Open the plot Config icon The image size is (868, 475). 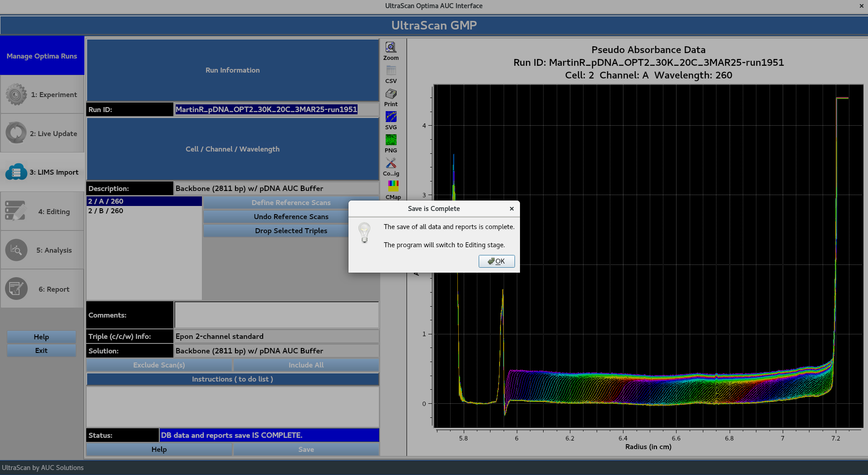coord(391,163)
